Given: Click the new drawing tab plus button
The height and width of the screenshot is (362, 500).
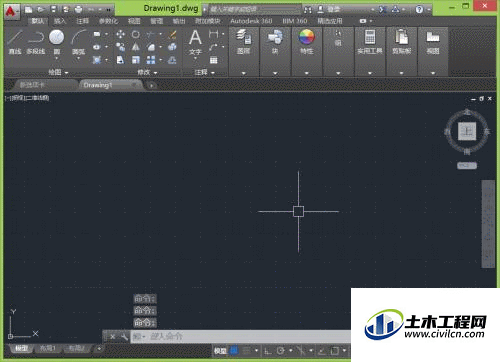Looking at the screenshot, I should [151, 86].
